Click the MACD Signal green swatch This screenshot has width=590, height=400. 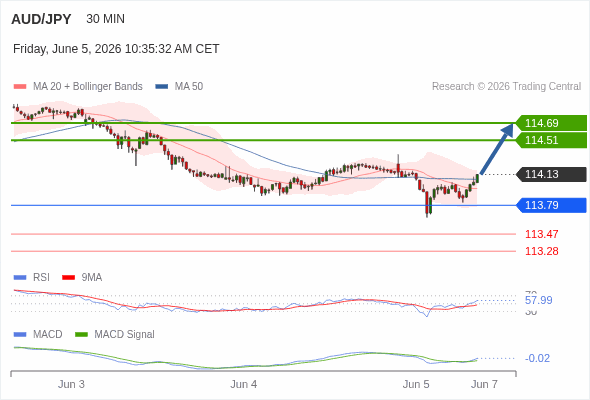[x=81, y=335]
